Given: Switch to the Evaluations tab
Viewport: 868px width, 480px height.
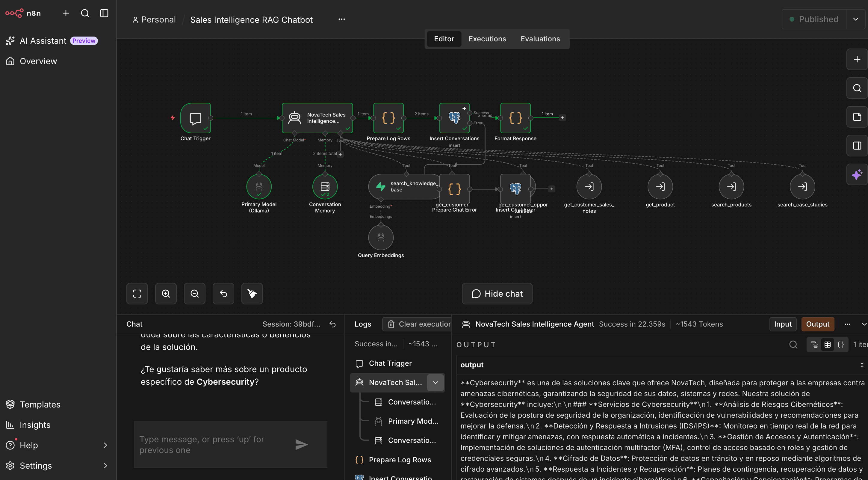Looking at the screenshot, I should pyautogui.click(x=540, y=39).
